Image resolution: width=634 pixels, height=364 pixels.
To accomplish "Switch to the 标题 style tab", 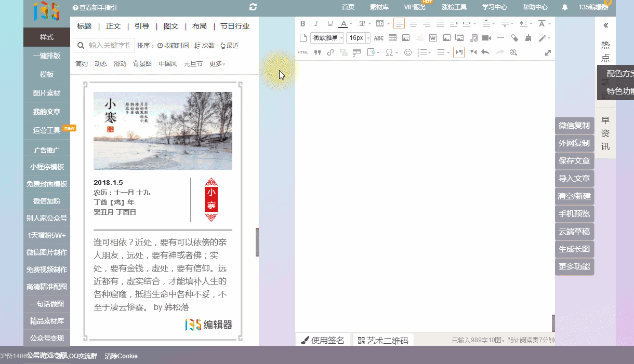I will tap(84, 26).
